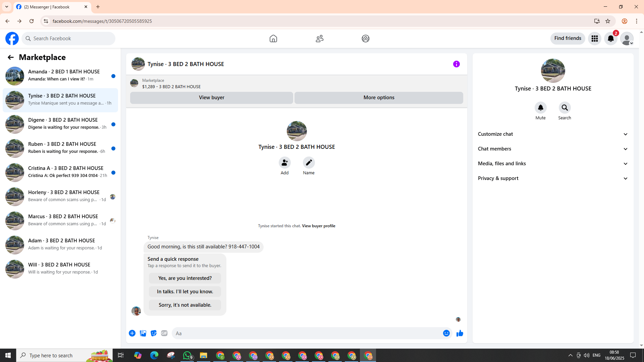Click the More options button
Screen dimensions: 644x362
379,98
